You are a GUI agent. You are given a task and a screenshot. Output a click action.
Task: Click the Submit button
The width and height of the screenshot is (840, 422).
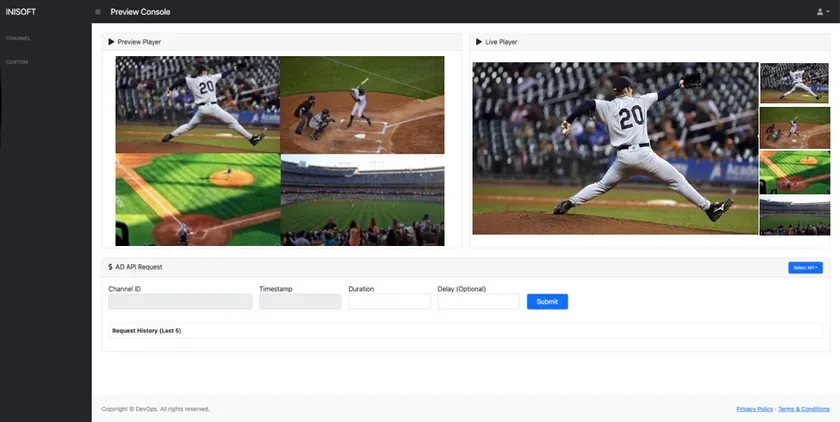[547, 302]
